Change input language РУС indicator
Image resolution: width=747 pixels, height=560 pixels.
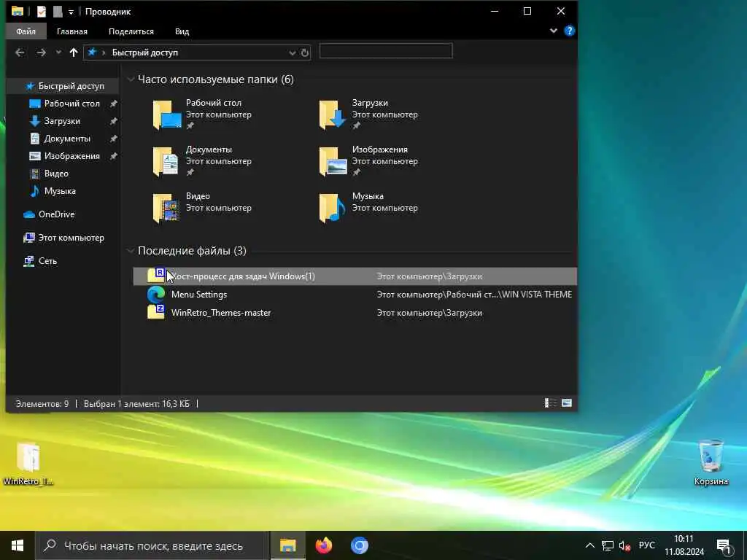pos(646,545)
